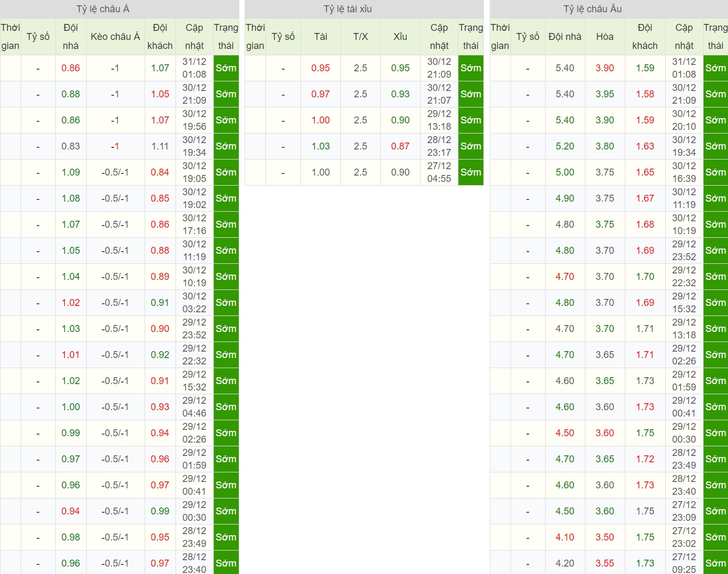
Task: Click the 'Tỷ lệ châu Á' table title
Action: pos(103,9)
